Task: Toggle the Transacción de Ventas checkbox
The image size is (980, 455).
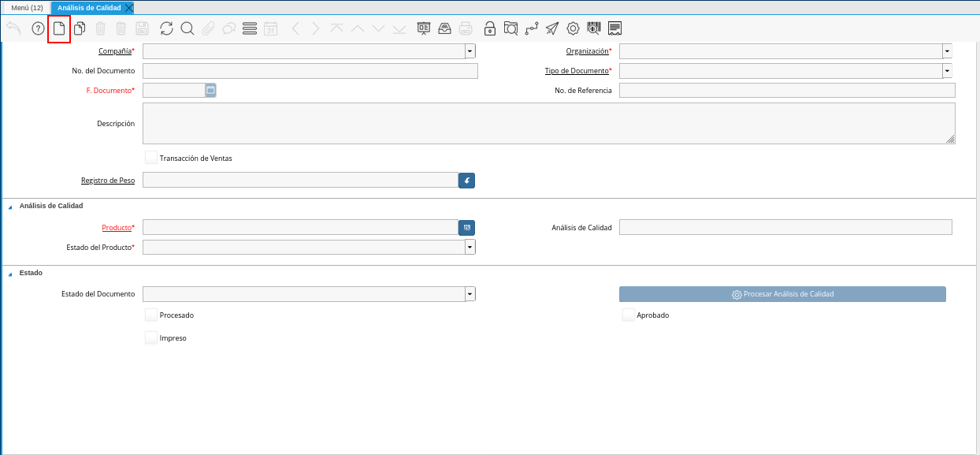Action: 151,158
